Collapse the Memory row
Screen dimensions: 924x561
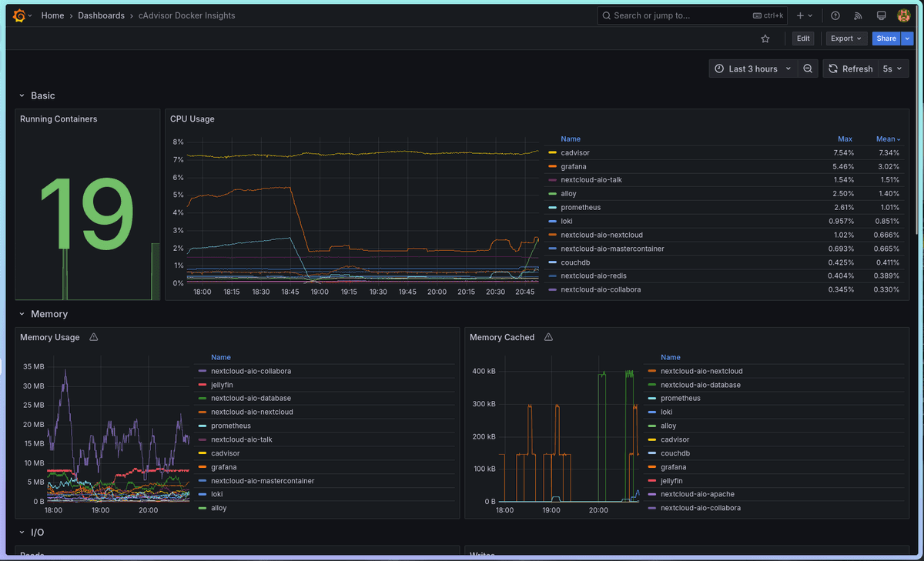tap(22, 314)
